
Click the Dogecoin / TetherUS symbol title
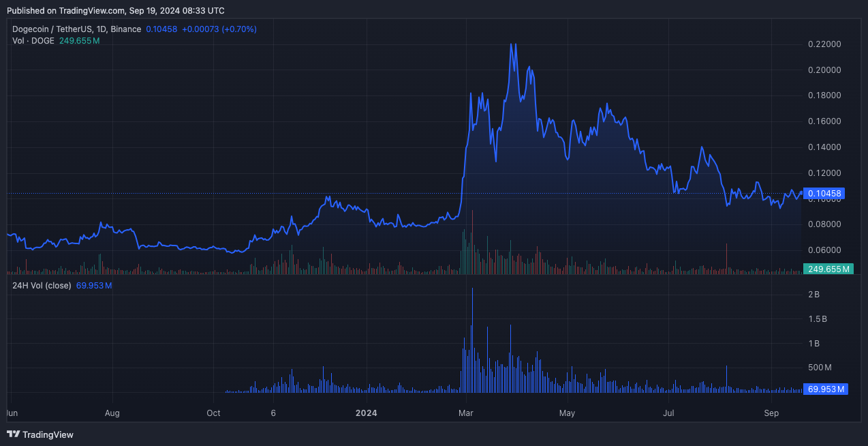tap(76, 29)
